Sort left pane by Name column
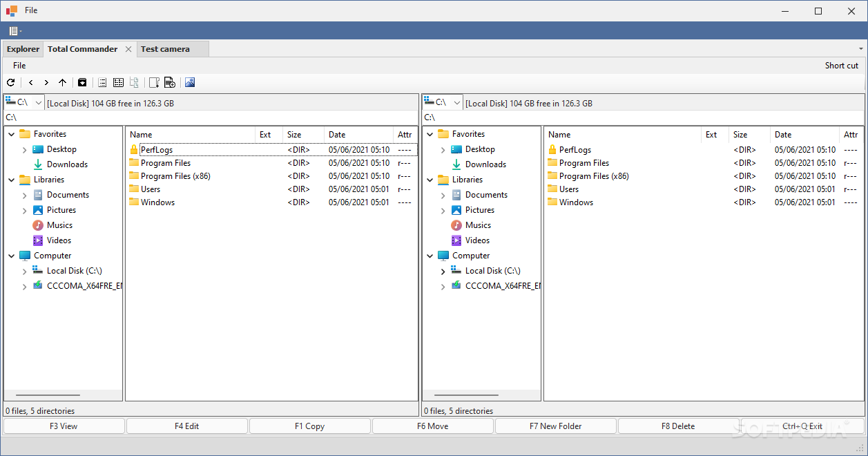The height and width of the screenshot is (456, 868). tap(191, 135)
